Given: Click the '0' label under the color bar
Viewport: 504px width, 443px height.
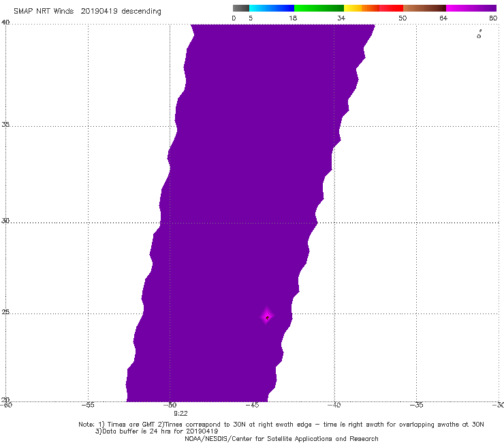Looking at the screenshot, I should tap(234, 18).
